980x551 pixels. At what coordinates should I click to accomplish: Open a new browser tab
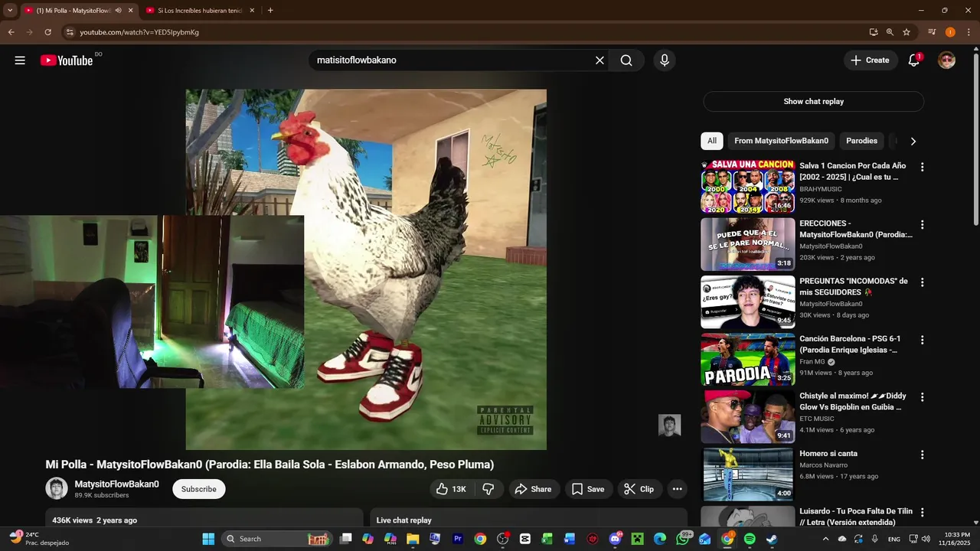pyautogui.click(x=270, y=11)
